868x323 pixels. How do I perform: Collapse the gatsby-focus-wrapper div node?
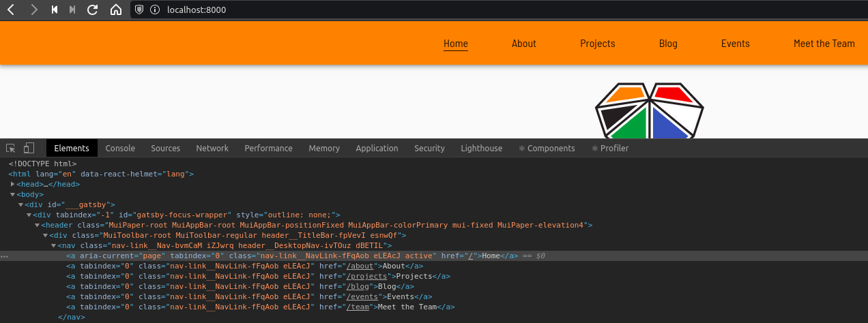29,215
